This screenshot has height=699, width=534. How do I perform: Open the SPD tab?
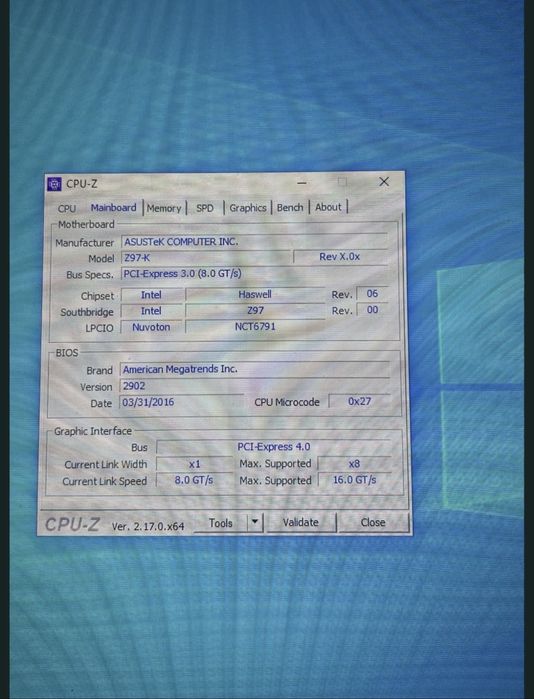(x=205, y=208)
